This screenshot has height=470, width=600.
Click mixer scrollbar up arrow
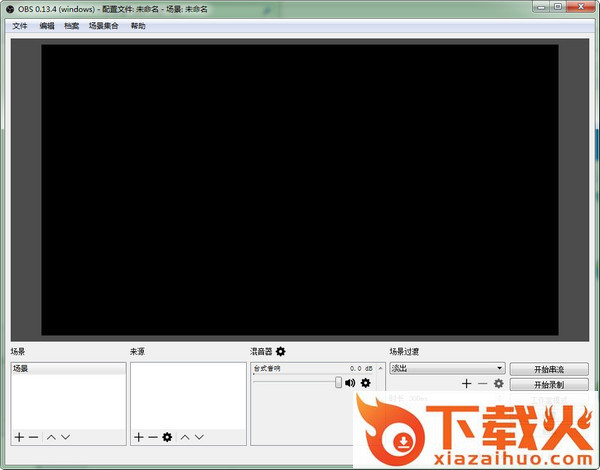[380, 368]
